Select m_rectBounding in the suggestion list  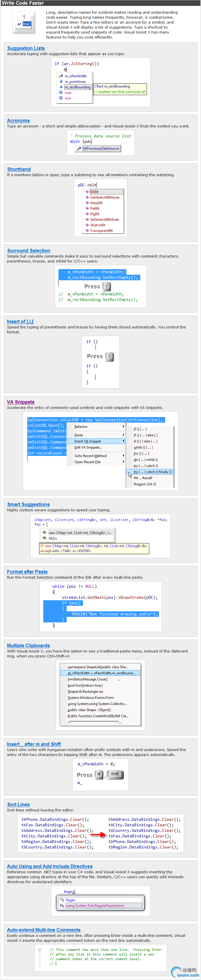coord(78,87)
